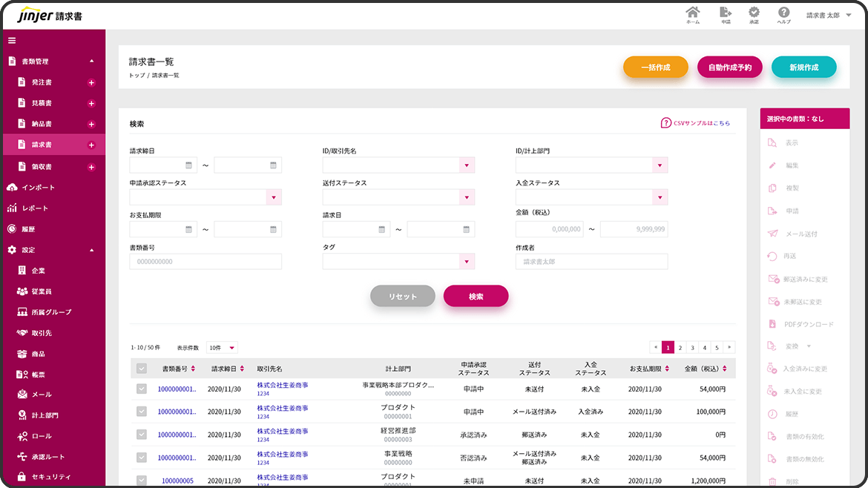Check the first invoice row checkbox
Image resolution: width=868 pixels, height=488 pixels.
point(141,389)
